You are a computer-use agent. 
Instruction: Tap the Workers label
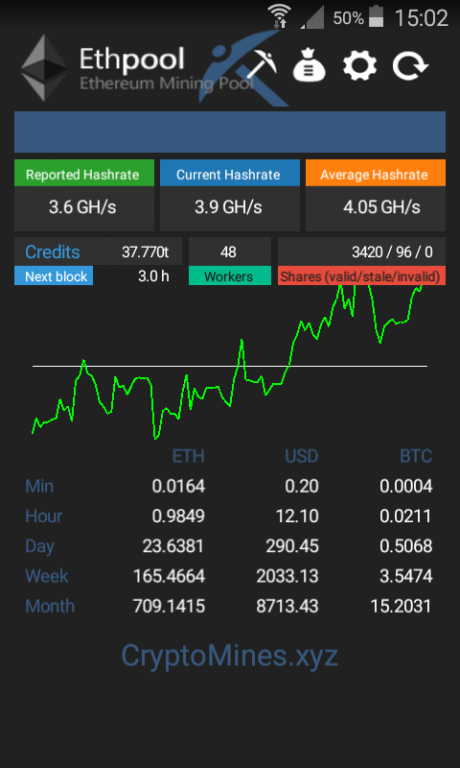tap(228, 276)
